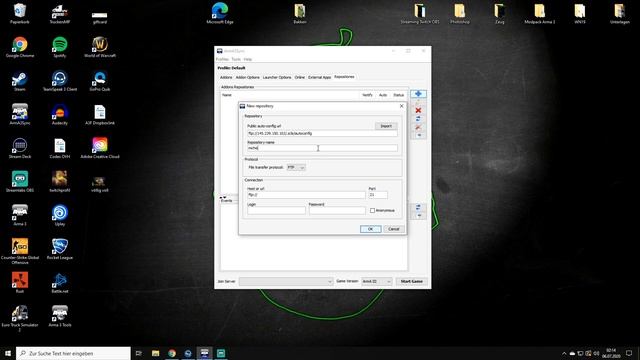Switch to the Launcher Options tab
The width and height of the screenshot is (640, 360).
point(277,77)
